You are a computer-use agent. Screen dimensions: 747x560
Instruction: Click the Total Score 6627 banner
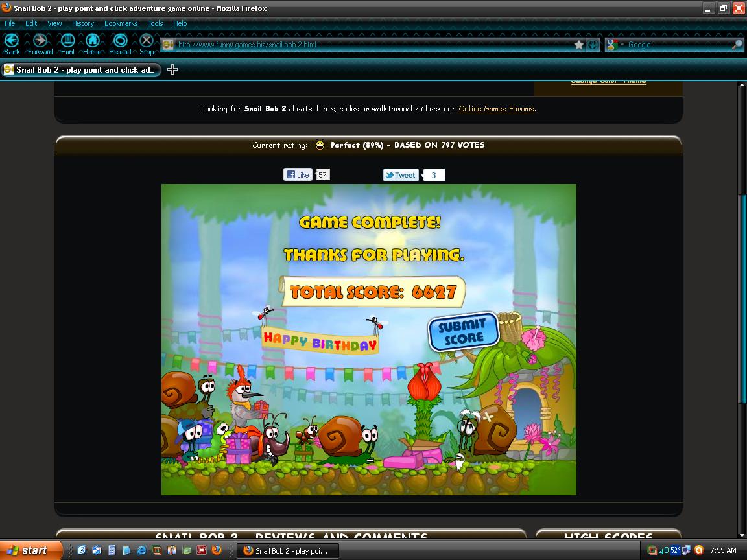pyautogui.click(x=372, y=292)
